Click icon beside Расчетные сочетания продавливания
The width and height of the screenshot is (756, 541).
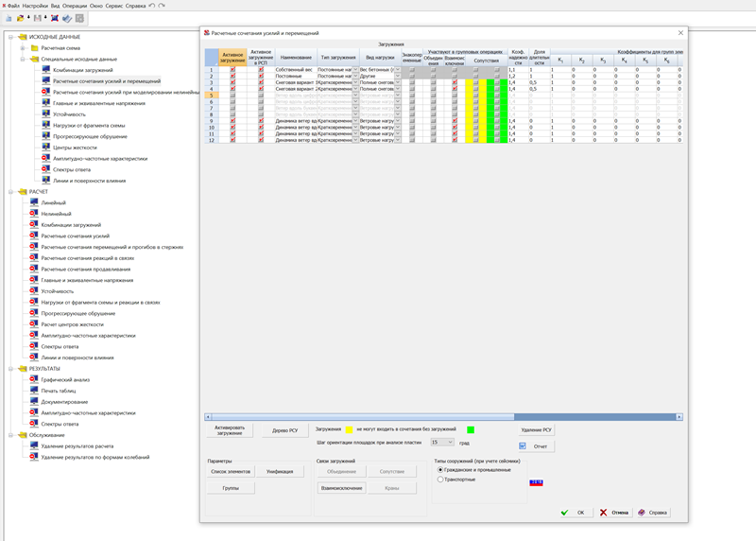(34, 269)
